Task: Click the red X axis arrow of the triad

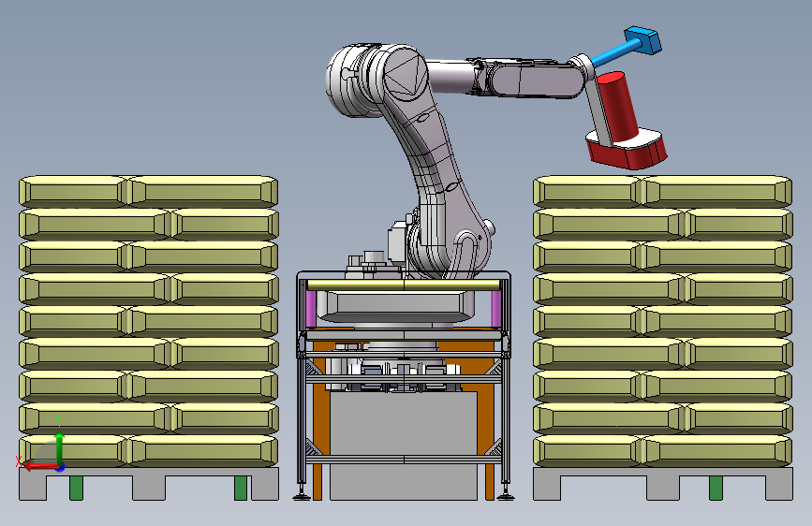Action: click(x=40, y=466)
